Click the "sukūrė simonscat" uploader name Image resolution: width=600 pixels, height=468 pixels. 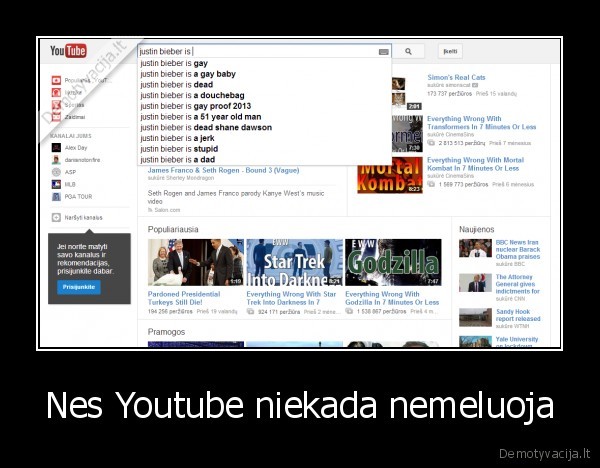[x=449, y=85]
